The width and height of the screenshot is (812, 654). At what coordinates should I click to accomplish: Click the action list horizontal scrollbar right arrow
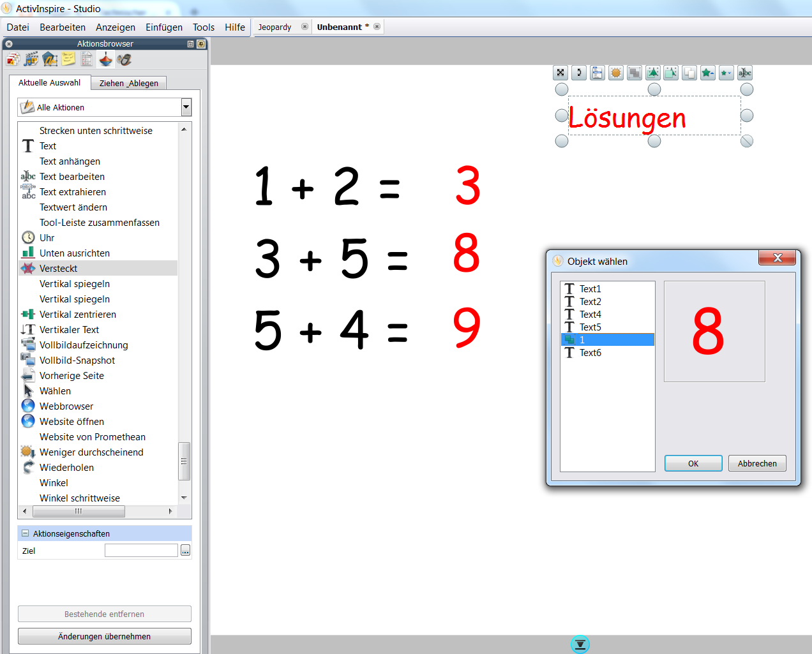(170, 511)
